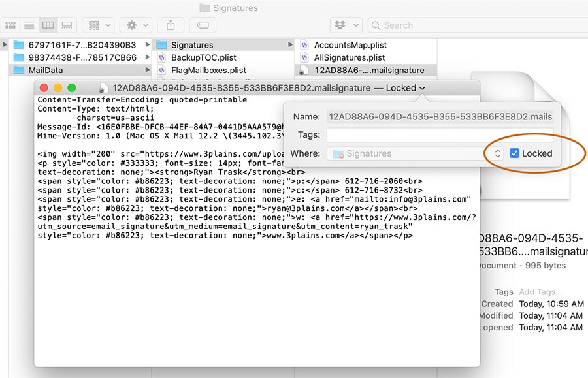
Task: Click the AccountsMap.plist file icon
Action: point(304,45)
